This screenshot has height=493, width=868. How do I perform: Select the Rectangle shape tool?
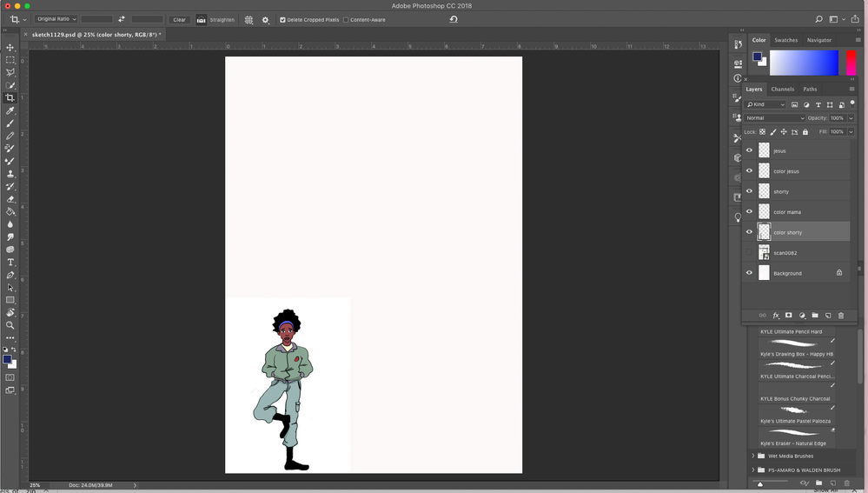click(x=10, y=300)
